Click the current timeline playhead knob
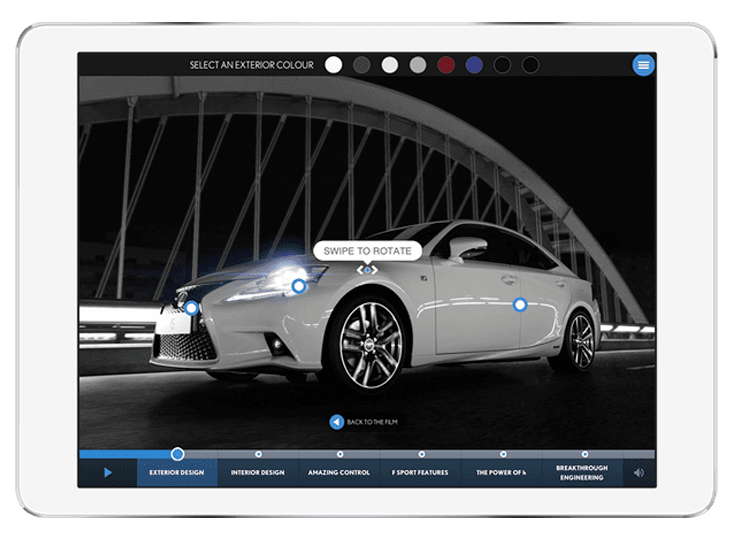 coord(177,454)
